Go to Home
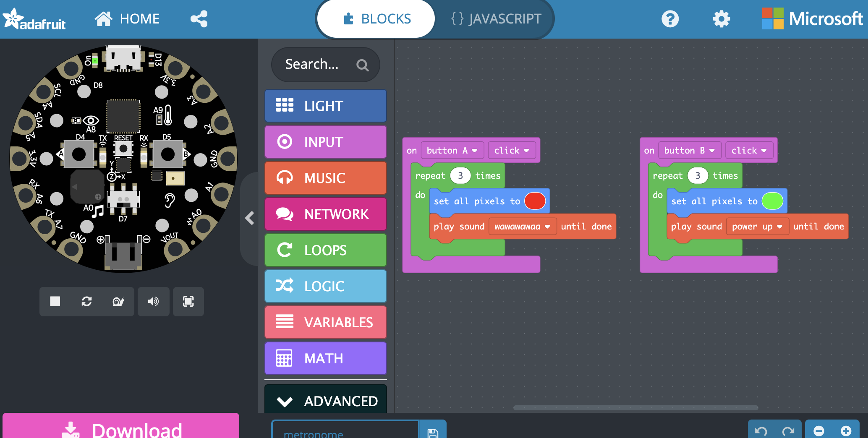The image size is (868, 438). point(127,19)
